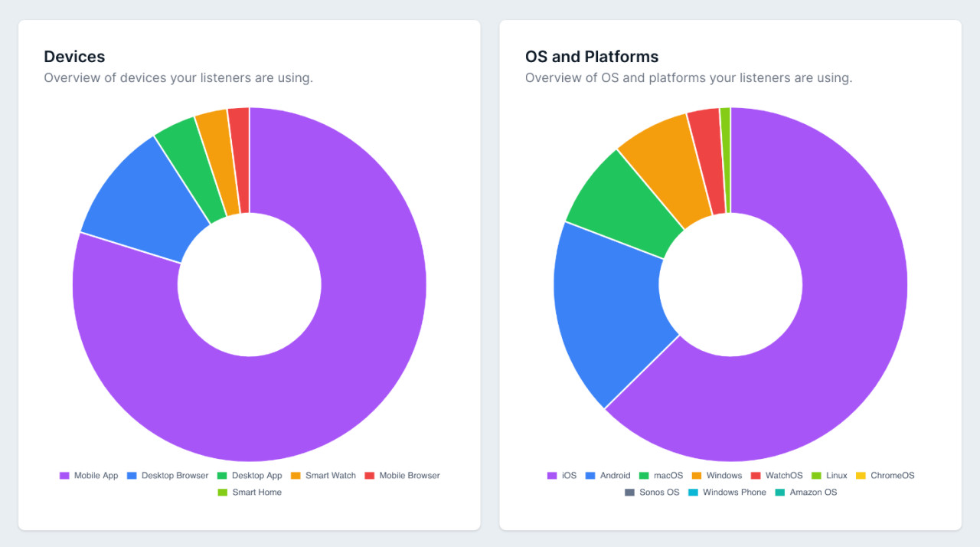The height and width of the screenshot is (547, 980).
Task: Toggle the Mobile App legend entry
Action: tap(89, 476)
